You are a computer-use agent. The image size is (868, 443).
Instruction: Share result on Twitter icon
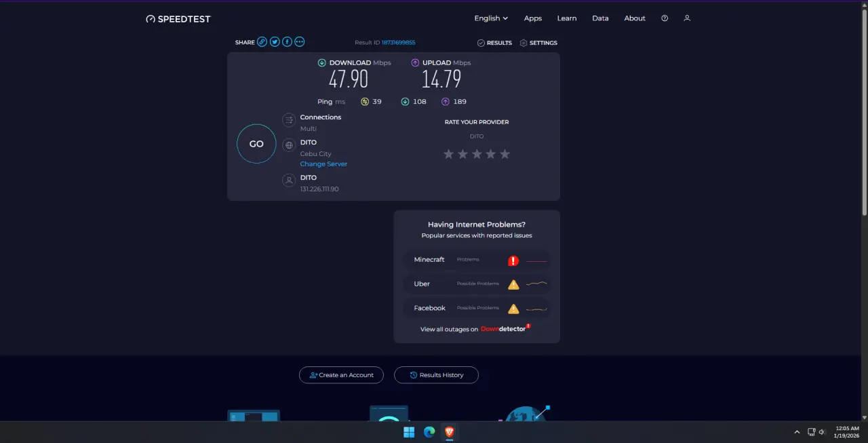pos(275,42)
